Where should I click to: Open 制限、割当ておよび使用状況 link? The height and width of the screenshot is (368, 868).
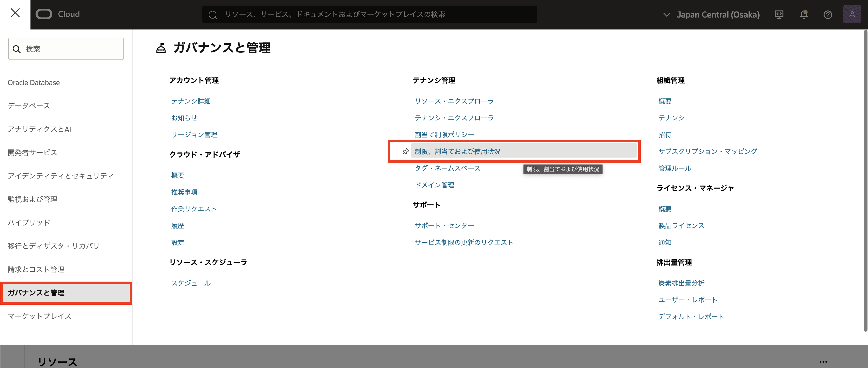coord(457,151)
